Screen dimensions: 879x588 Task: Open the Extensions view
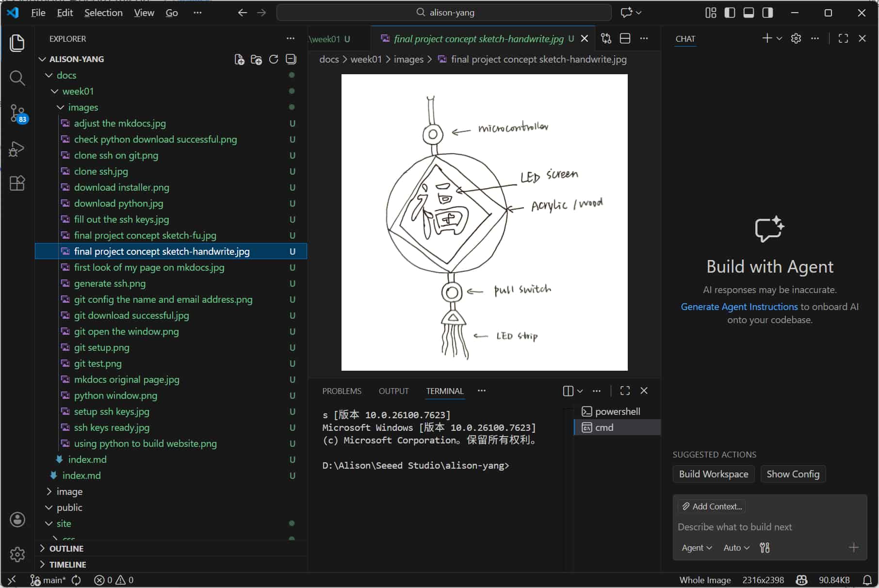(x=17, y=183)
